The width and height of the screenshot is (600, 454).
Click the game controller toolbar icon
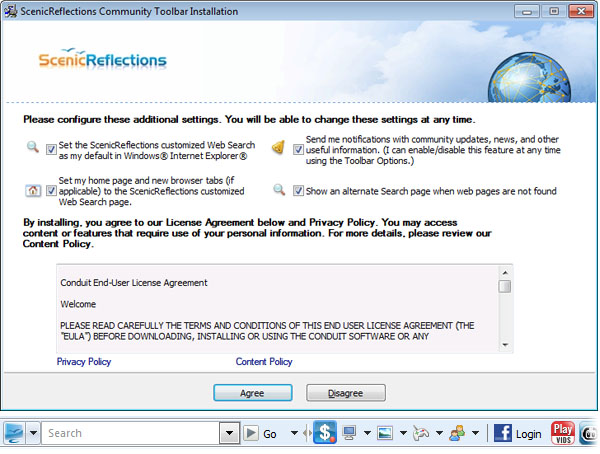coord(421,433)
